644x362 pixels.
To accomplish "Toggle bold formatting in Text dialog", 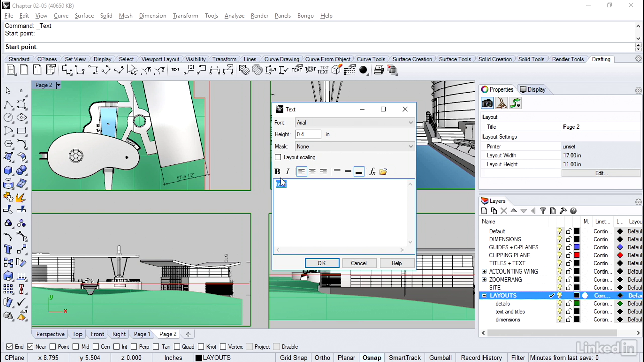I will (x=277, y=172).
